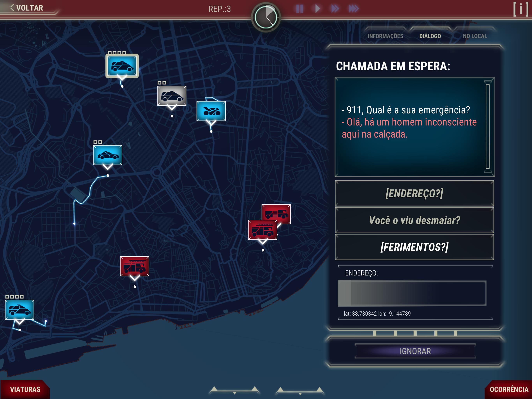Set normal play speed

point(317,9)
